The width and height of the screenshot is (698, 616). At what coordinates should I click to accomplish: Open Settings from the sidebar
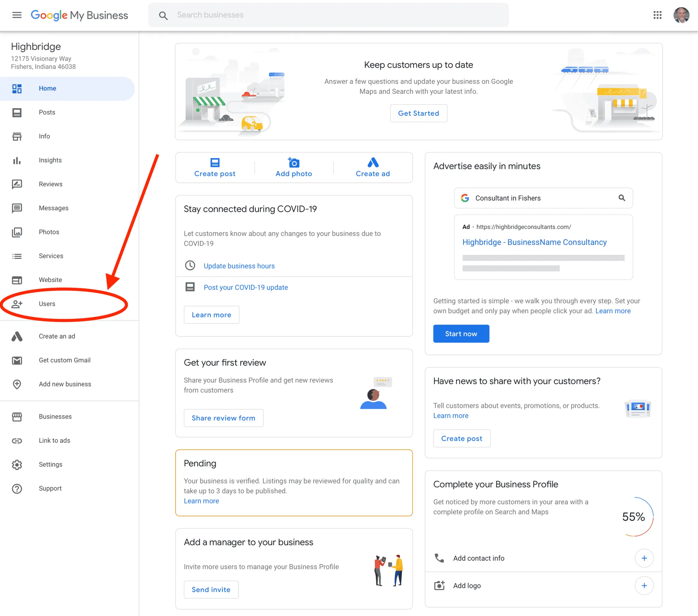[x=50, y=464]
